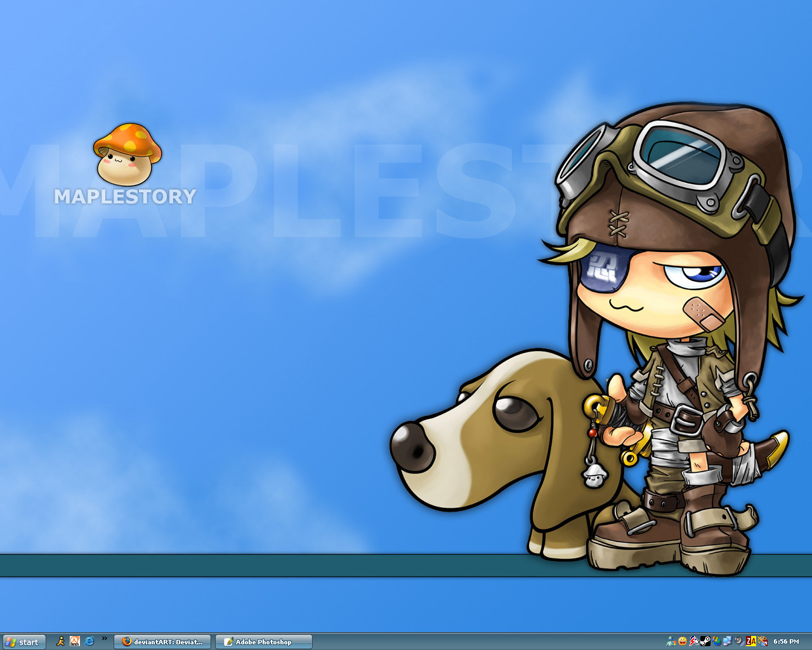Click the red lightning bolt tray icon

693,641
